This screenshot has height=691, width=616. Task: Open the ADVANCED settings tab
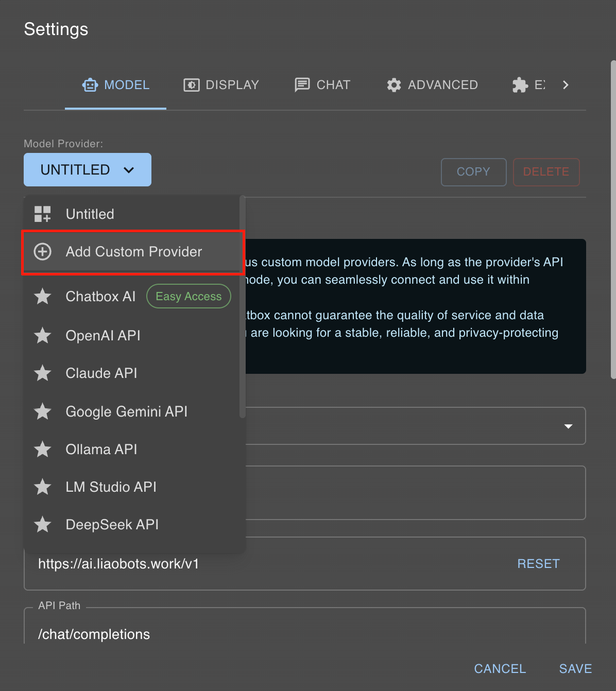(x=432, y=85)
